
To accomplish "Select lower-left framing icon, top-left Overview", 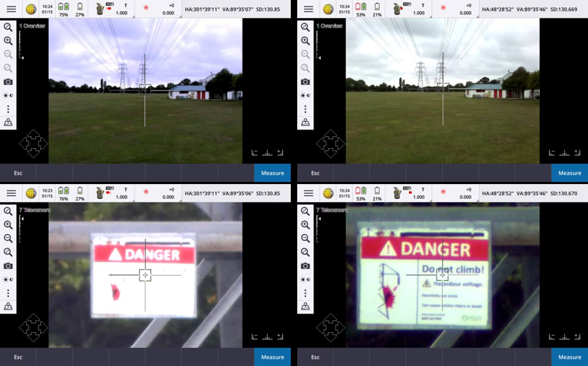I will 255,152.
